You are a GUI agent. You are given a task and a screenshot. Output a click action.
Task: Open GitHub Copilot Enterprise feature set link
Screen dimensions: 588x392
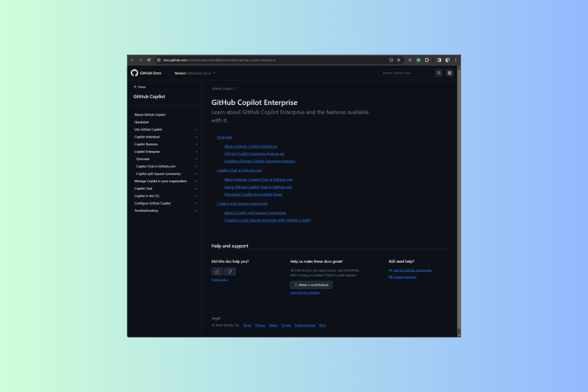click(x=255, y=154)
